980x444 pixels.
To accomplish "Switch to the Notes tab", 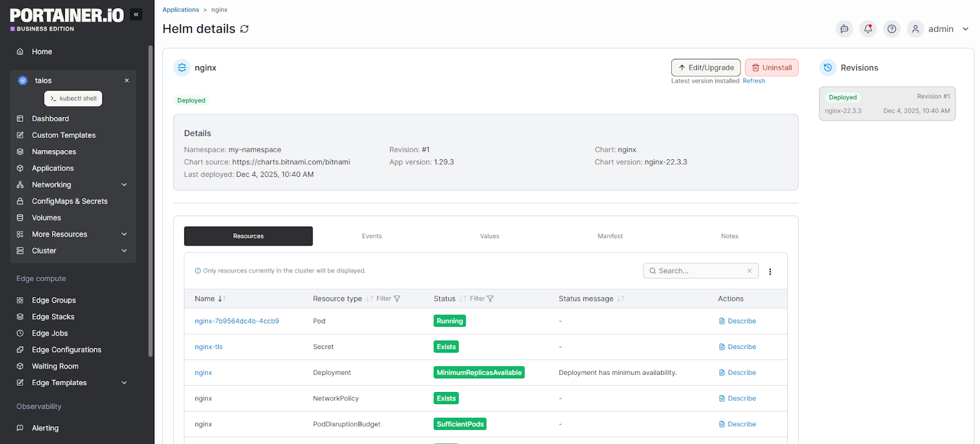I will [x=729, y=236].
